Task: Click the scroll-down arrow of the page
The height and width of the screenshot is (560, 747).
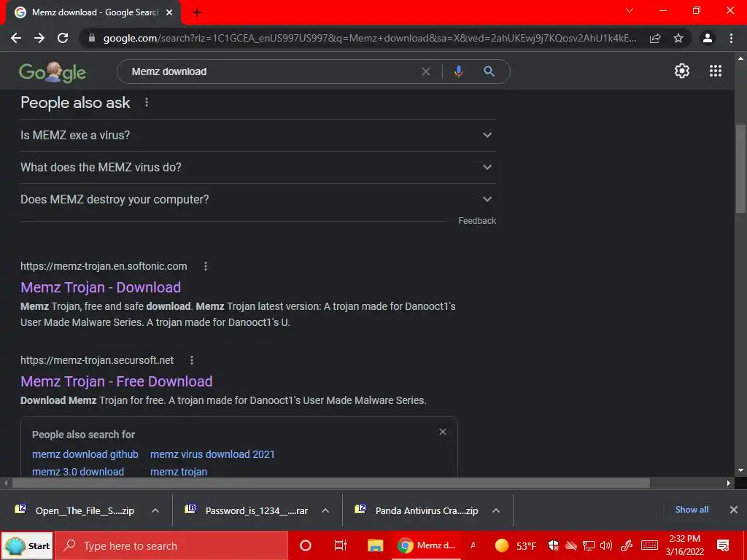Action: point(740,470)
